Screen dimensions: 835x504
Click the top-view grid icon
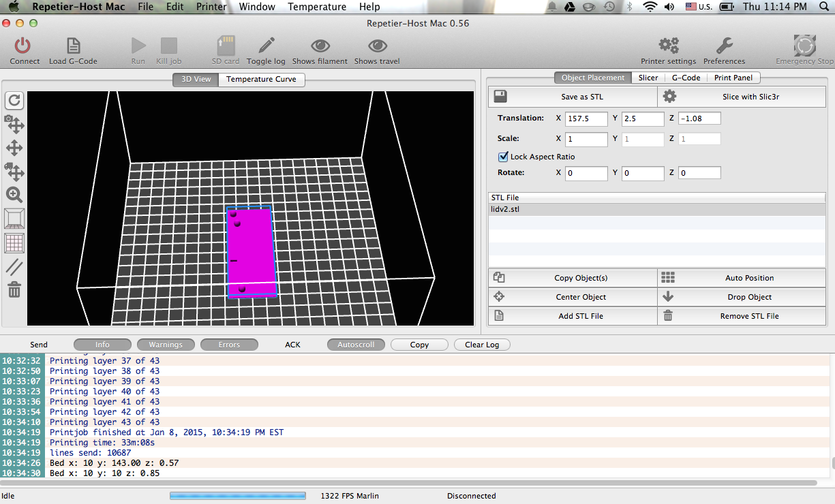tap(14, 242)
